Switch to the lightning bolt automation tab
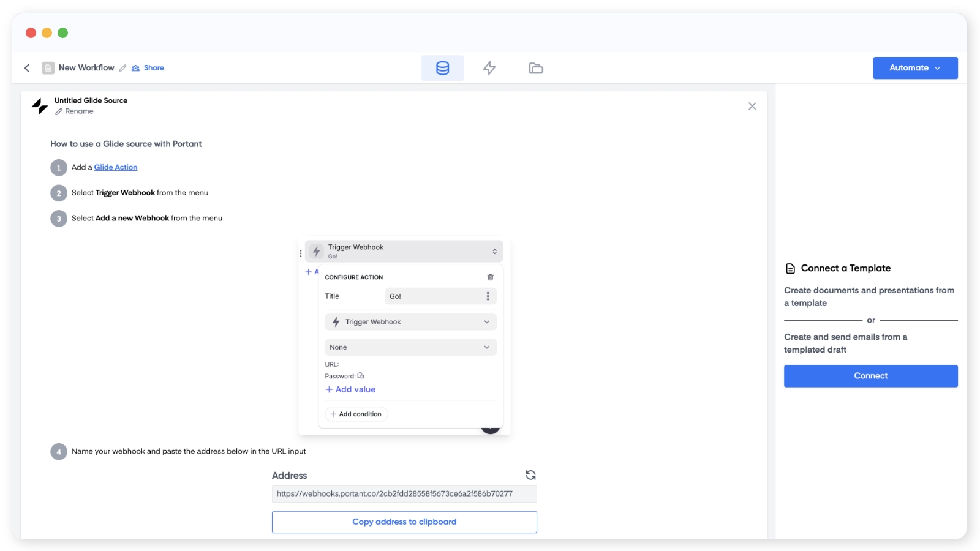The height and width of the screenshot is (551, 980). (489, 68)
